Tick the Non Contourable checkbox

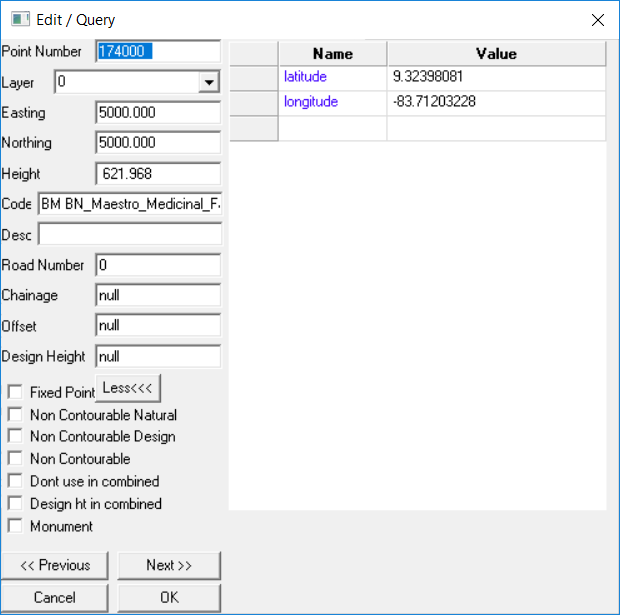coord(15,459)
